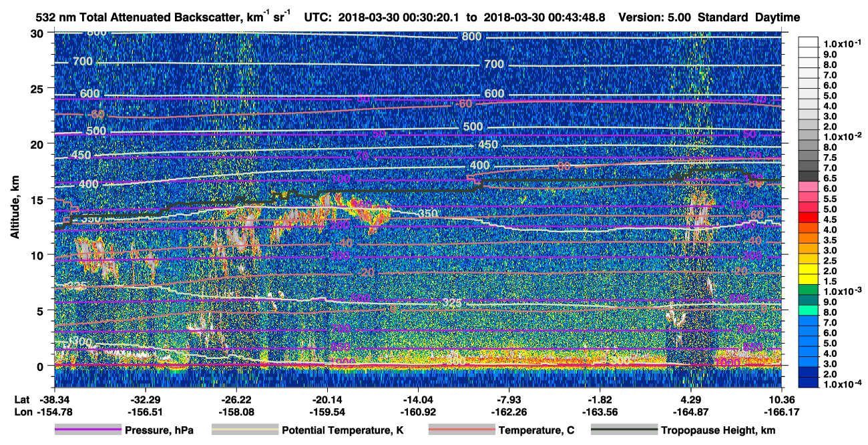The image size is (868, 445).
Task: Select the UTC start time 2018-03-30 00:30:20.1
Action: point(399,17)
